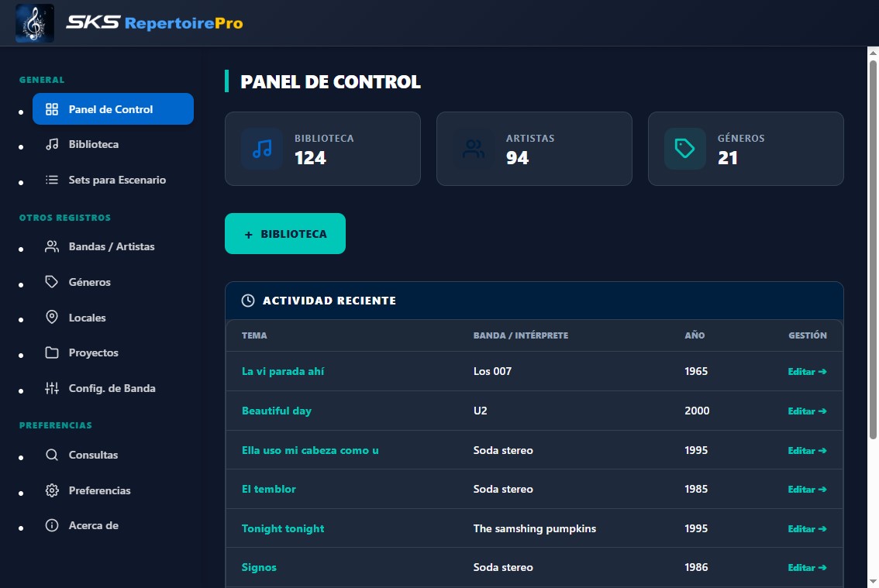Open Sets para Escenario via its list icon
The image size is (879, 588).
51,179
